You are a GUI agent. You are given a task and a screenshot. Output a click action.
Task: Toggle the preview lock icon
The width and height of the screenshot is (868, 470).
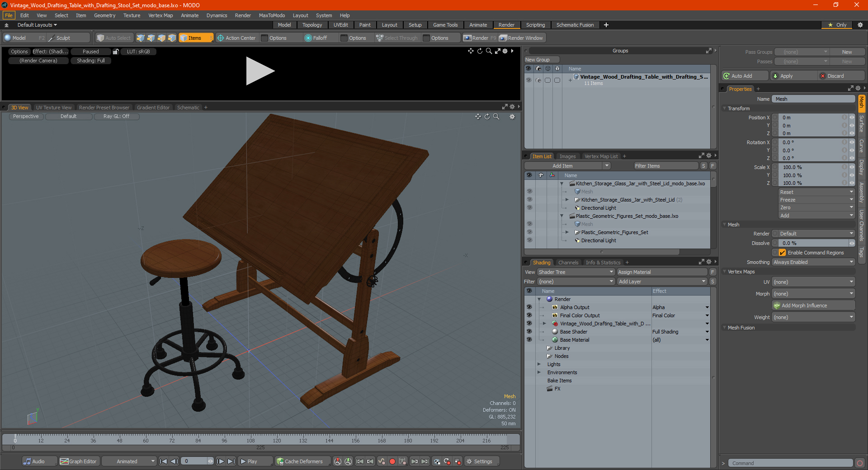[116, 52]
